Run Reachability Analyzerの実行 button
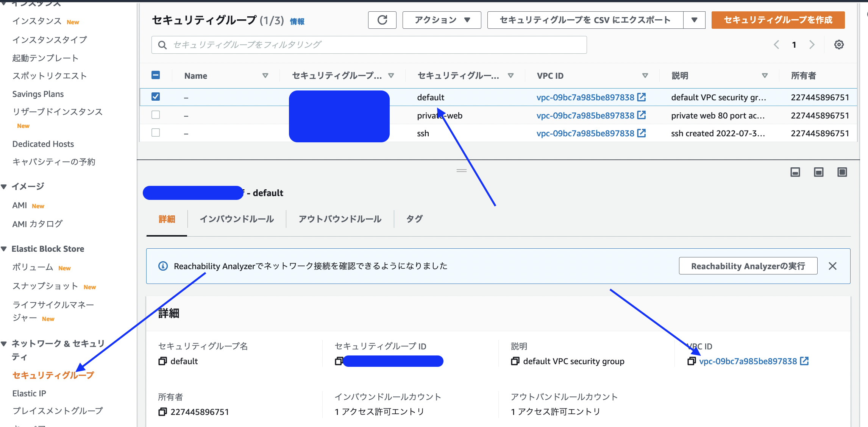 pyautogui.click(x=748, y=266)
